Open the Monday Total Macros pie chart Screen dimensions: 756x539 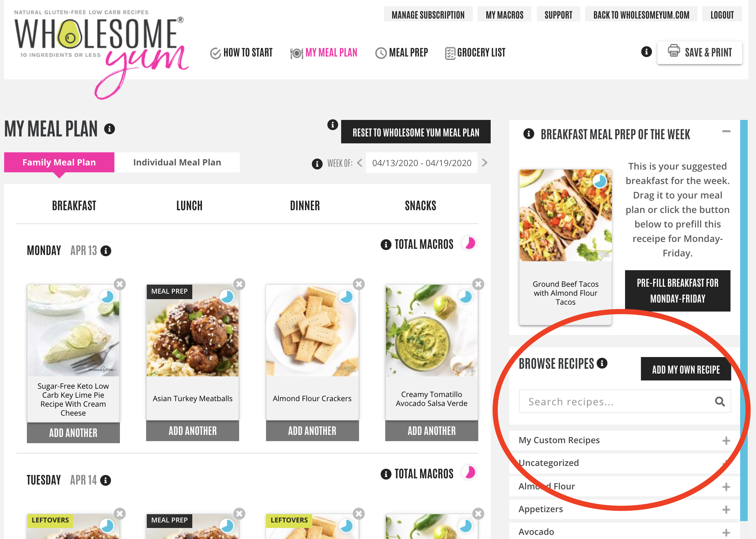[470, 244]
